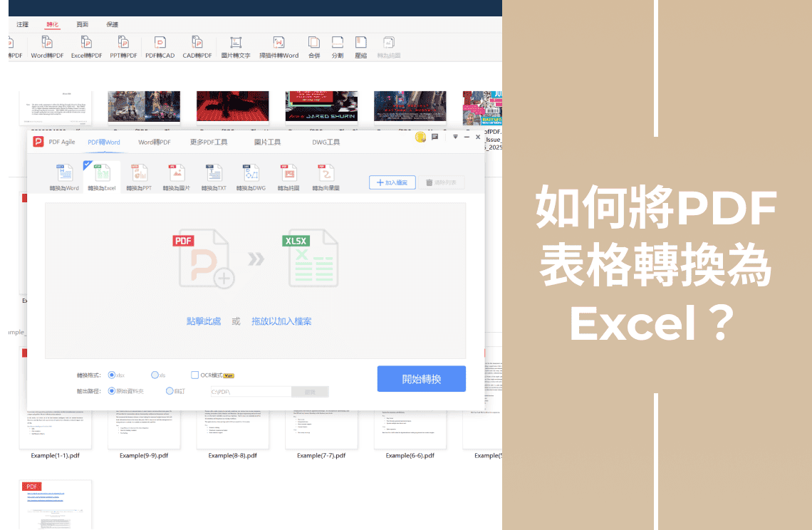812x530 pixels.
Task: Click the 加入檔案 button
Action: (392, 182)
